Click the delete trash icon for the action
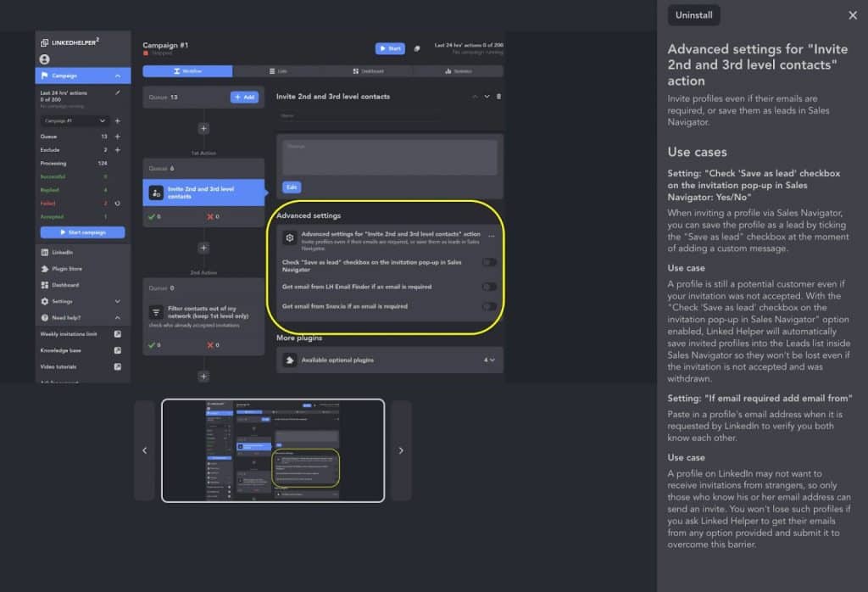Viewport: 868px width, 592px height. point(498,94)
